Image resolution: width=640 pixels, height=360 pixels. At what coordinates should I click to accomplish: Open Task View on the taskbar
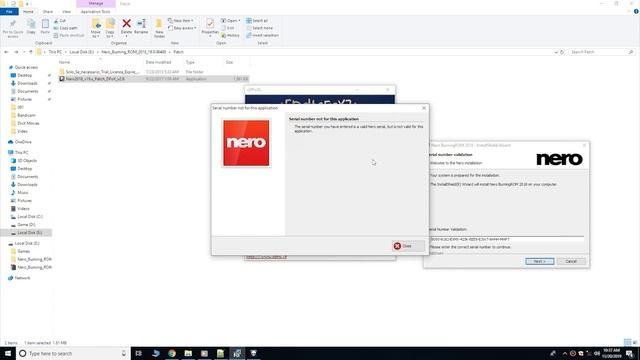(139, 353)
